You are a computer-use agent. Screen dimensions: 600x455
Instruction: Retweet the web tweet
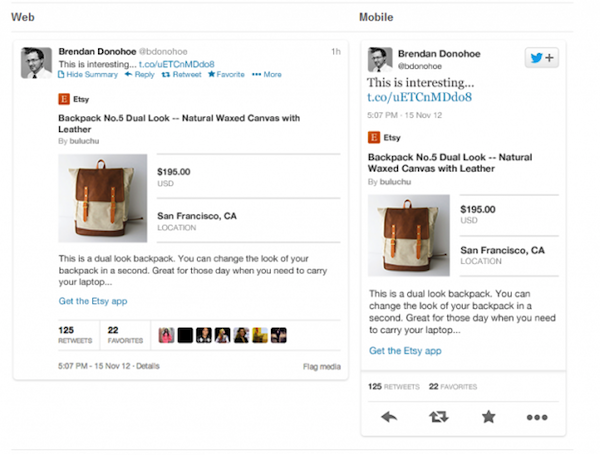tap(181, 74)
